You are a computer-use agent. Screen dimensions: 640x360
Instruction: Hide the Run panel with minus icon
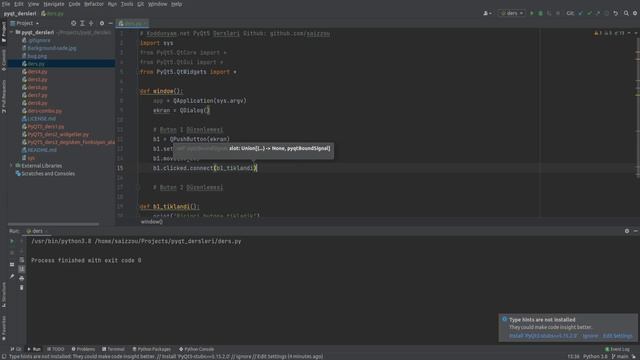636,231
